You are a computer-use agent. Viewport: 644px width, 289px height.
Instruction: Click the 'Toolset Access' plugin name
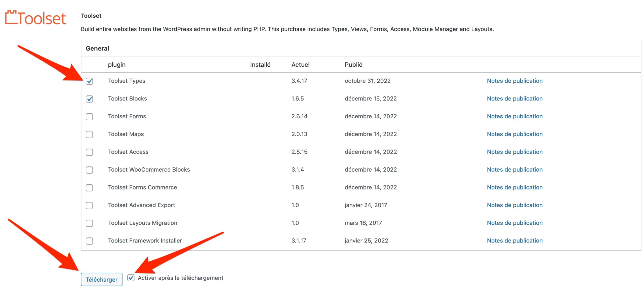[128, 152]
